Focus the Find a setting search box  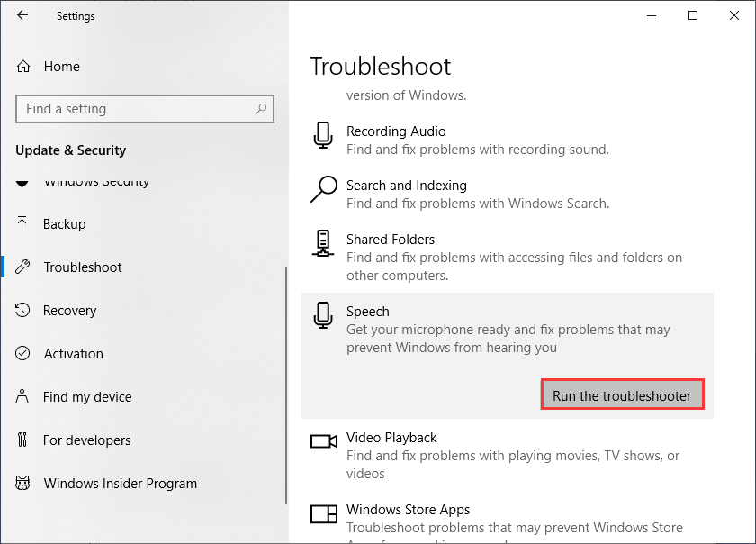pyautogui.click(x=145, y=109)
